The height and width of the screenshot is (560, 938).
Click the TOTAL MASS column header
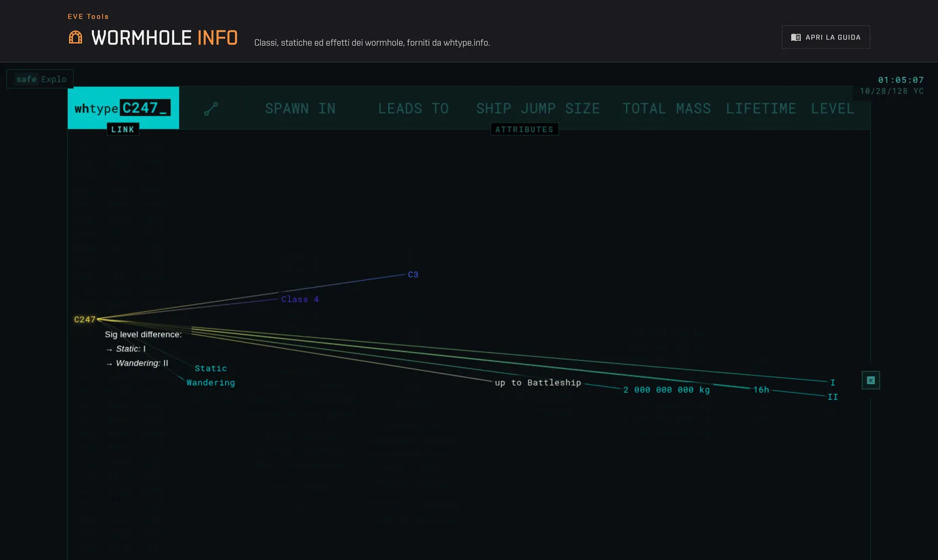tap(667, 108)
